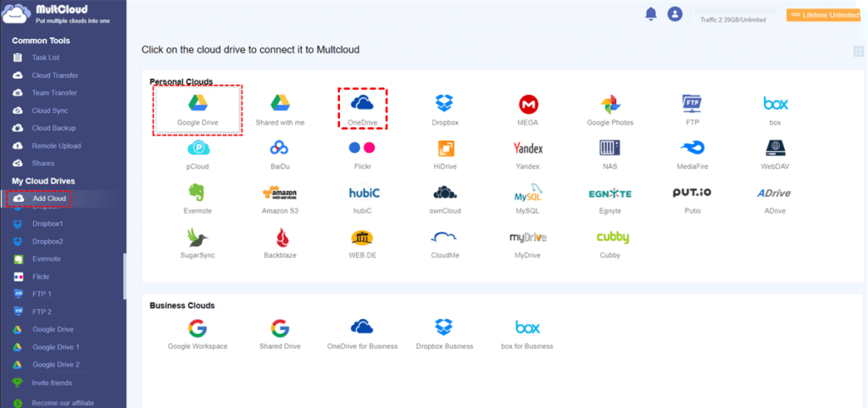Click the MultCloud logo
This screenshot has width=868, height=408.
pos(57,14)
